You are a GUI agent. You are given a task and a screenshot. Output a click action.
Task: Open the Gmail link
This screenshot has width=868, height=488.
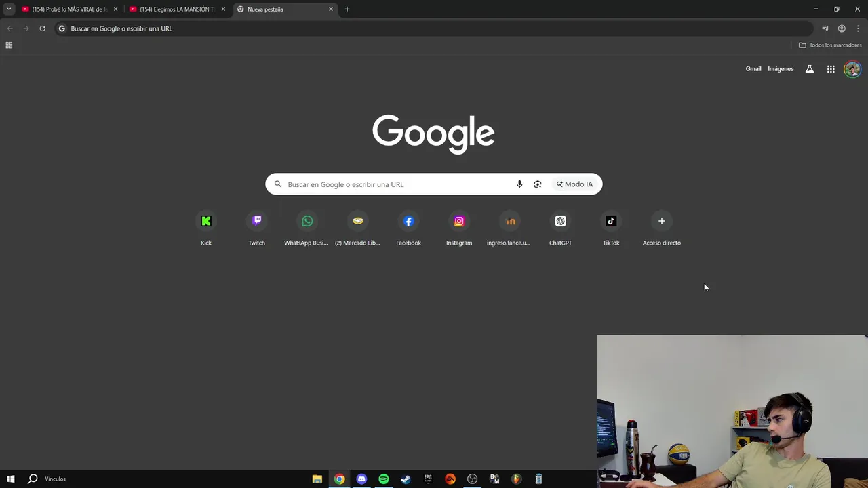[x=753, y=69]
